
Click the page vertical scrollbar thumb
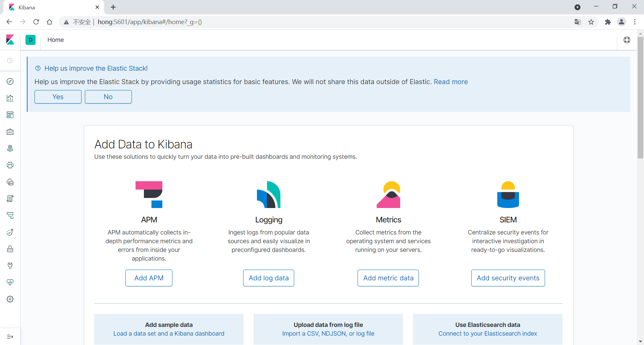tap(640, 97)
